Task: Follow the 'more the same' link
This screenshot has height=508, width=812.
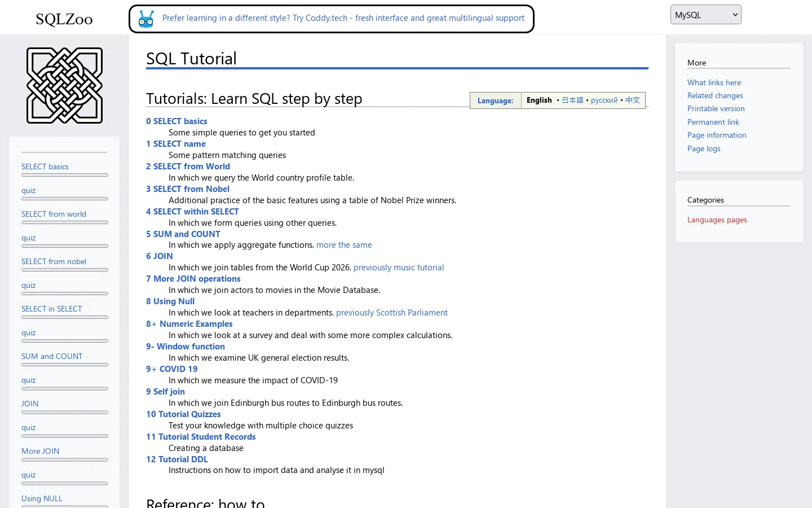Action: (344, 245)
